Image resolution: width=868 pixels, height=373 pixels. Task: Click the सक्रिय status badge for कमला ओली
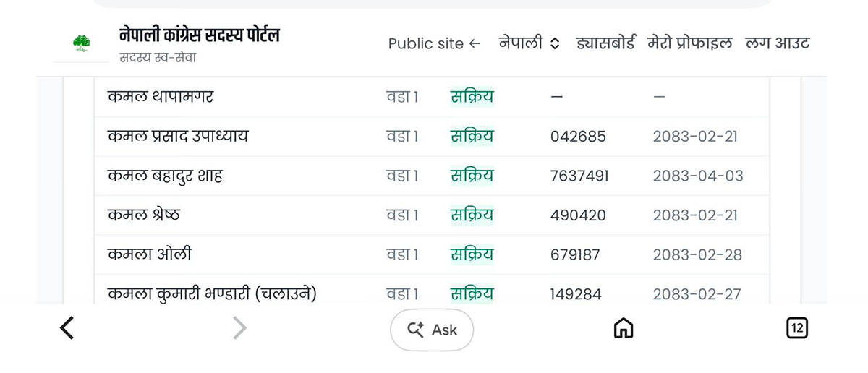tap(472, 254)
